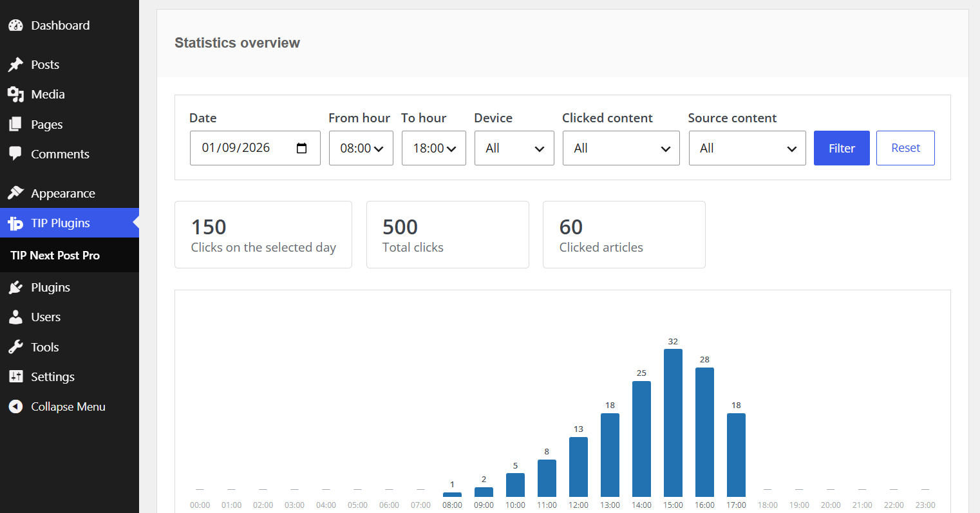The height and width of the screenshot is (513, 980).
Task: Click the TIP Plugins logo icon
Action: point(15,223)
